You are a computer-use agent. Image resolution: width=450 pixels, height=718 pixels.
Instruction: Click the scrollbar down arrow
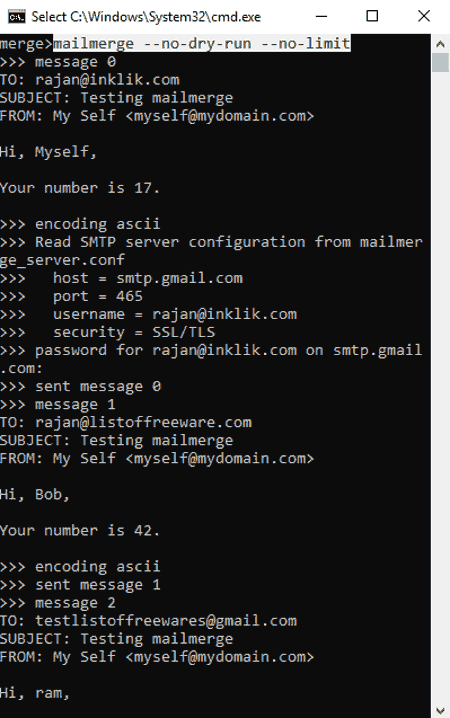tap(440, 710)
